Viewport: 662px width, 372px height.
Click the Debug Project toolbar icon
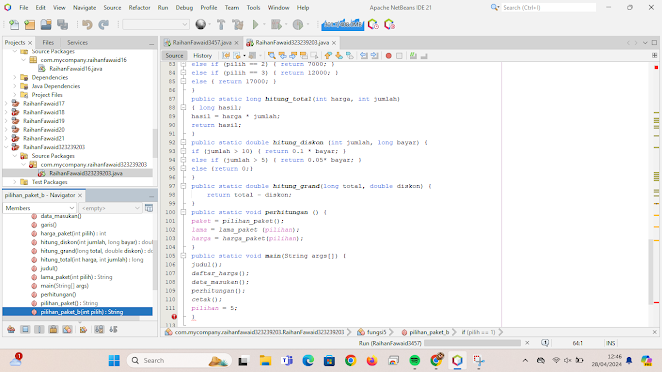276,25
